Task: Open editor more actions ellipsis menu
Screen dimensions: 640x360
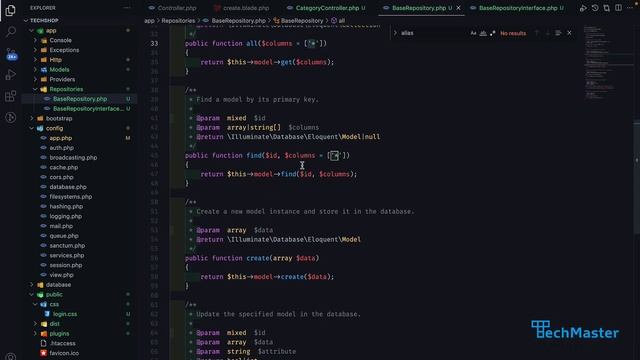Action: 630,8
